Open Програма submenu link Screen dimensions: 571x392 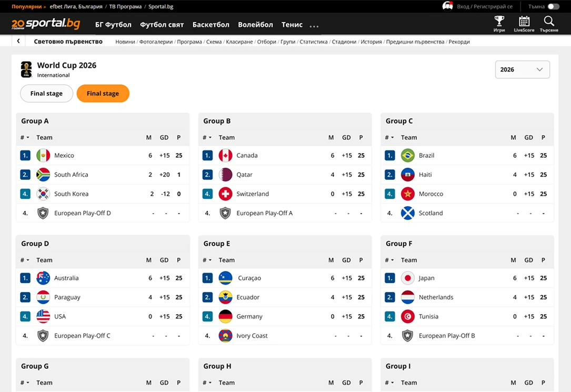click(189, 42)
